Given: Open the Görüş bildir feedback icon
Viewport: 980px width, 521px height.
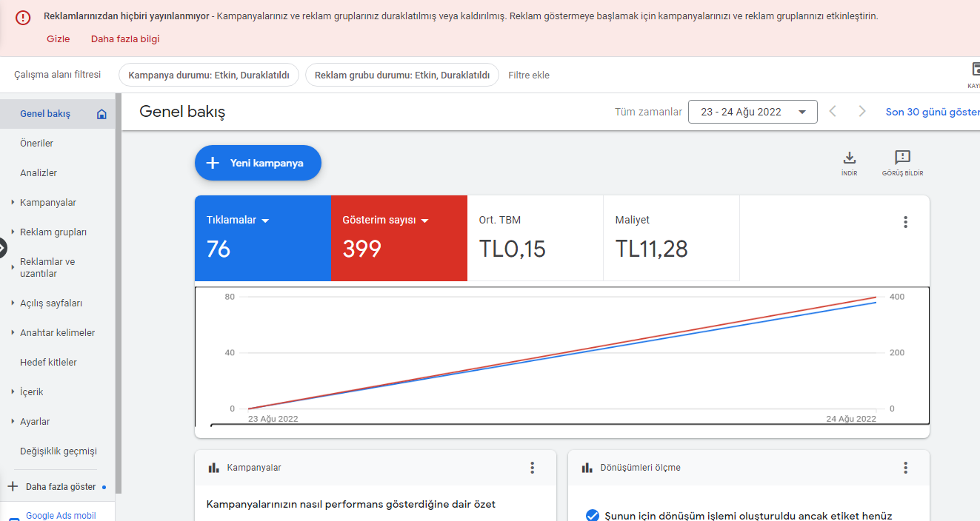Looking at the screenshot, I should pos(902,158).
